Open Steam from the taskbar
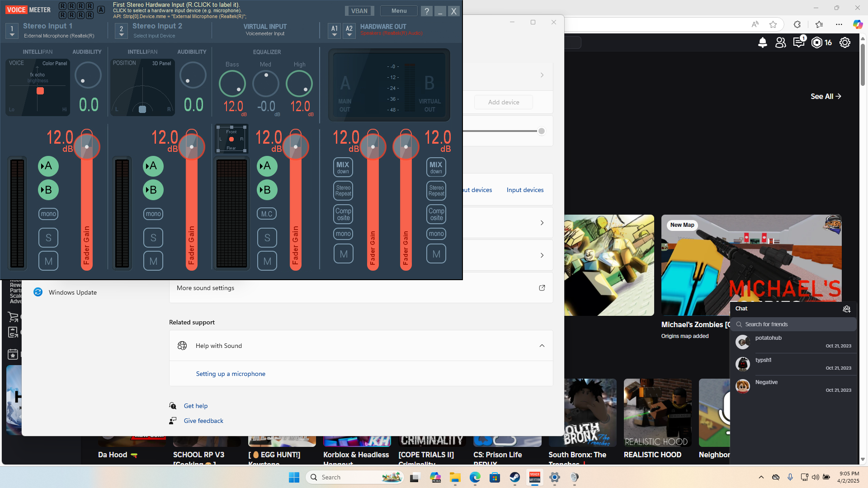Image resolution: width=868 pixels, height=488 pixels. tap(514, 477)
